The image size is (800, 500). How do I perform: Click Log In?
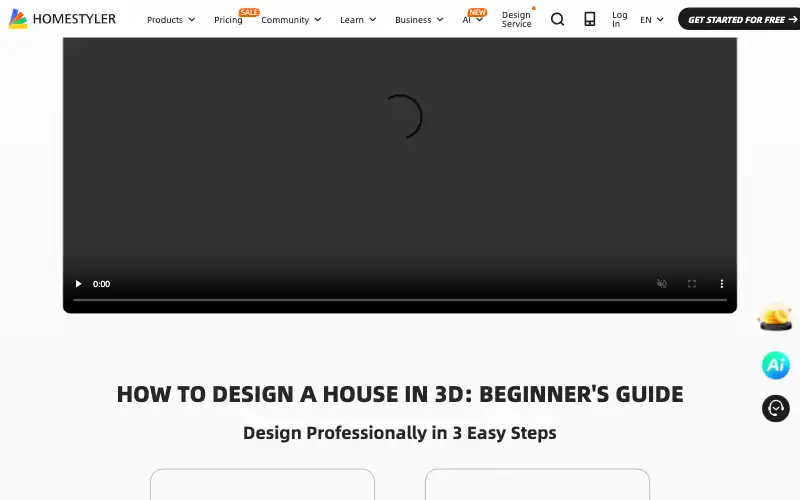pos(619,19)
